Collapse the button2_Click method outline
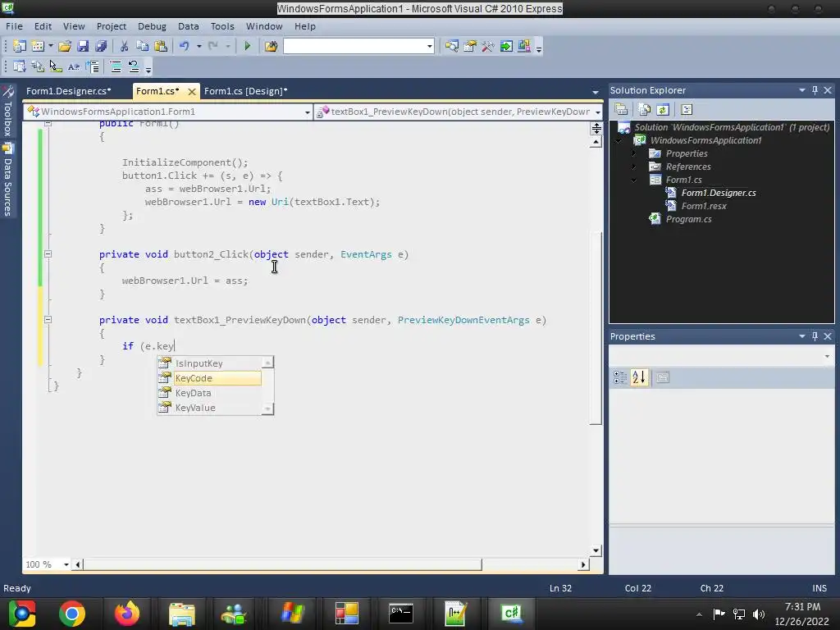The width and height of the screenshot is (840, 630). pos(48,254)
